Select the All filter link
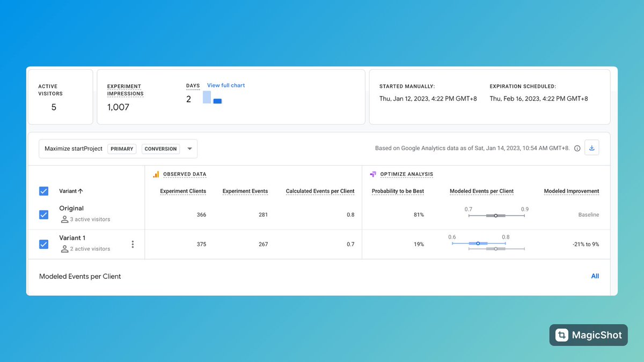 (595, 276)
